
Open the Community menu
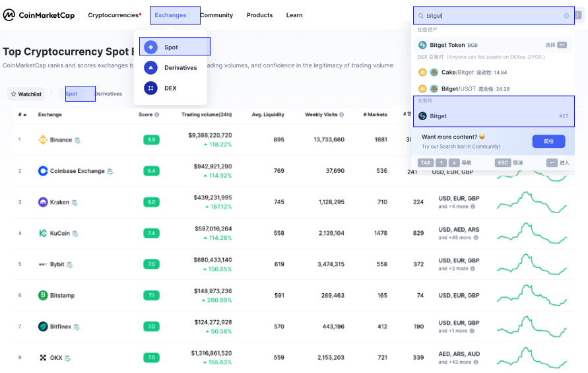[216, 15]
